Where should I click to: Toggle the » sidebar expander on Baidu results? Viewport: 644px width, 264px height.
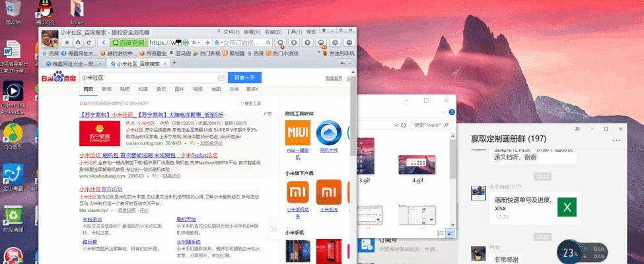pyautogui.click(x=274, y=230)
